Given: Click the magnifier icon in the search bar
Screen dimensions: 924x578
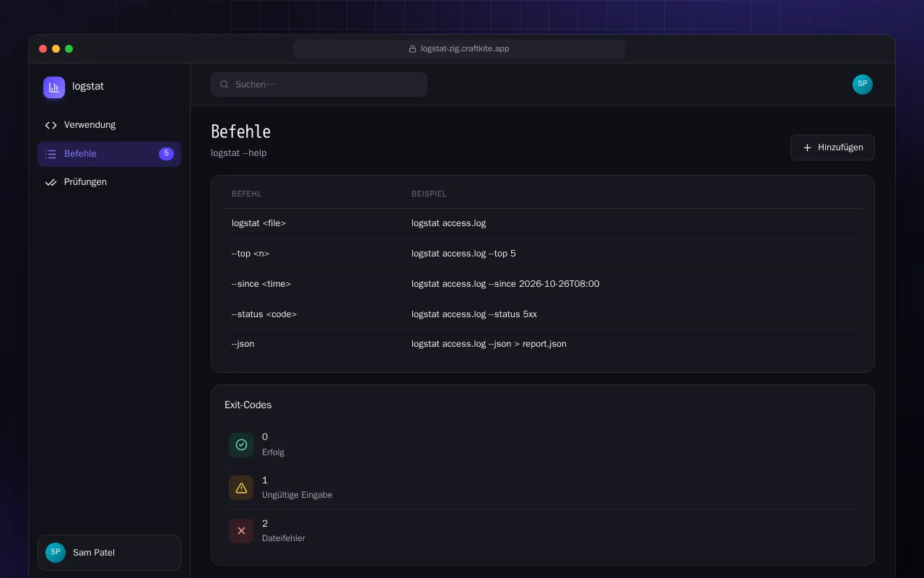Looking at the screenshot, I should (x=225, y=85).
